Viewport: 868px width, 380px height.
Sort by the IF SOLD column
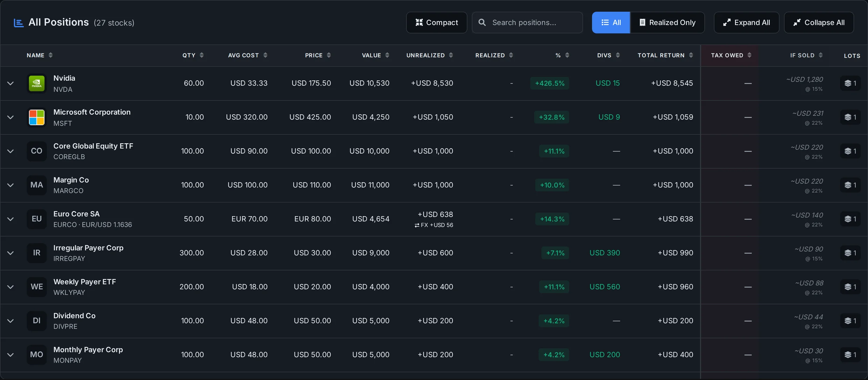pos(806,55)
